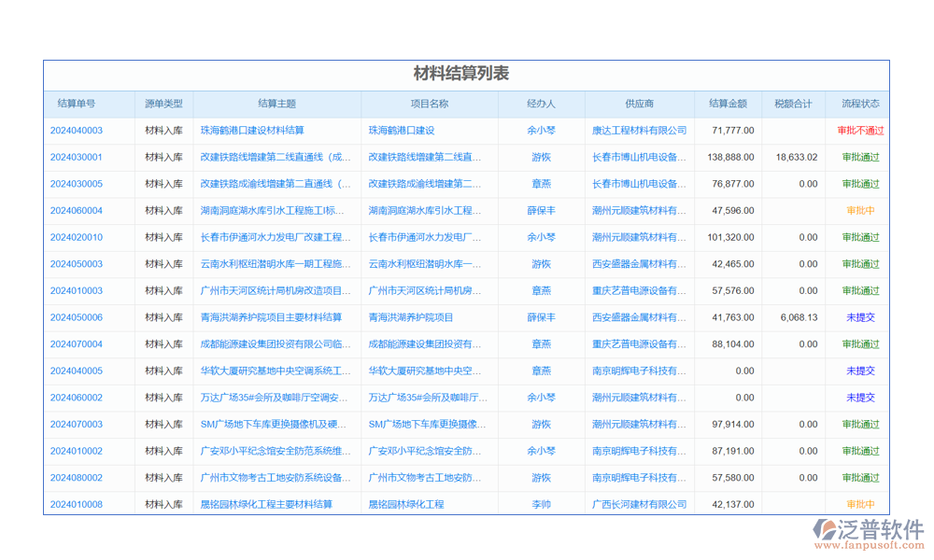Click the tax amount 18,633.02 cell
The height and width of the screenshot is (560, 934).
click(796, 158)
